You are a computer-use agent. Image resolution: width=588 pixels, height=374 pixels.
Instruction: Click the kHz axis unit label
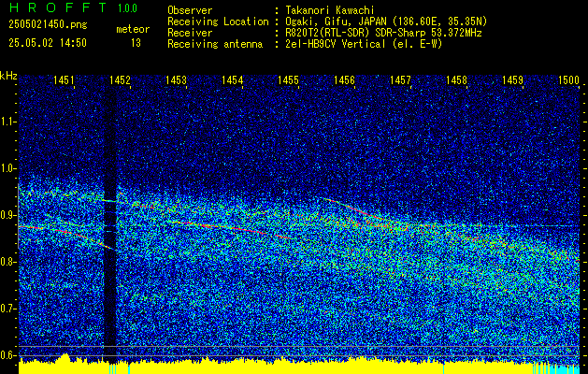(x=8, y=76)
